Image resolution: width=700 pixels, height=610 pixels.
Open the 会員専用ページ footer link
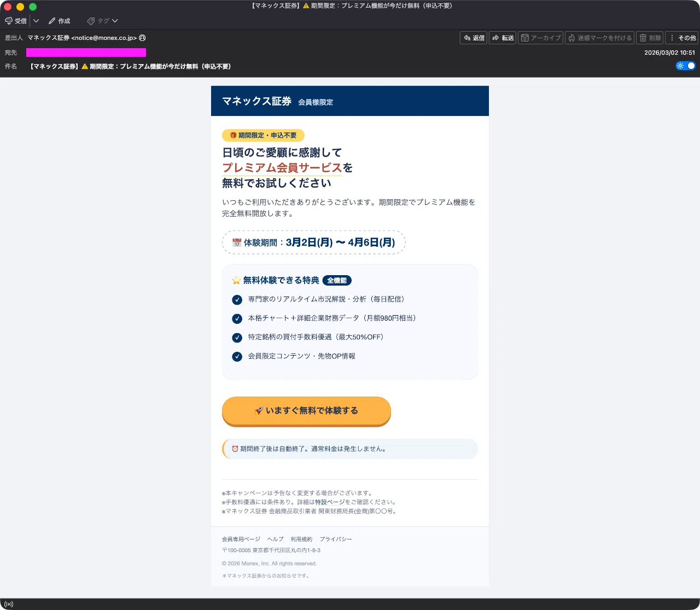[241, 539]
